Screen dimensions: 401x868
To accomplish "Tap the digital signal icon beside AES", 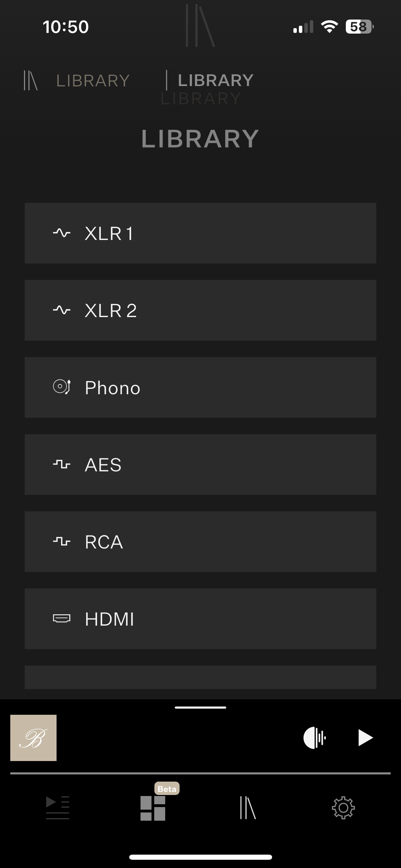I will coord(62,465).
